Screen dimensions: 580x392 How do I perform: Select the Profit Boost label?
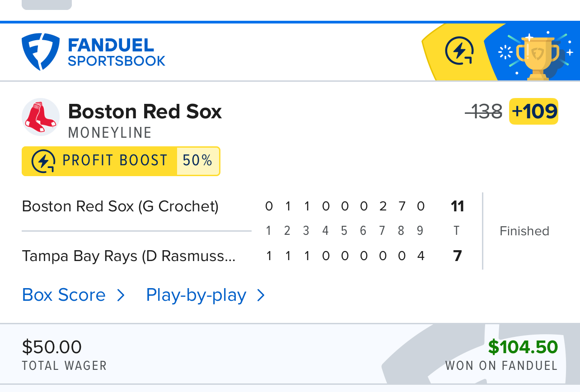115,161
